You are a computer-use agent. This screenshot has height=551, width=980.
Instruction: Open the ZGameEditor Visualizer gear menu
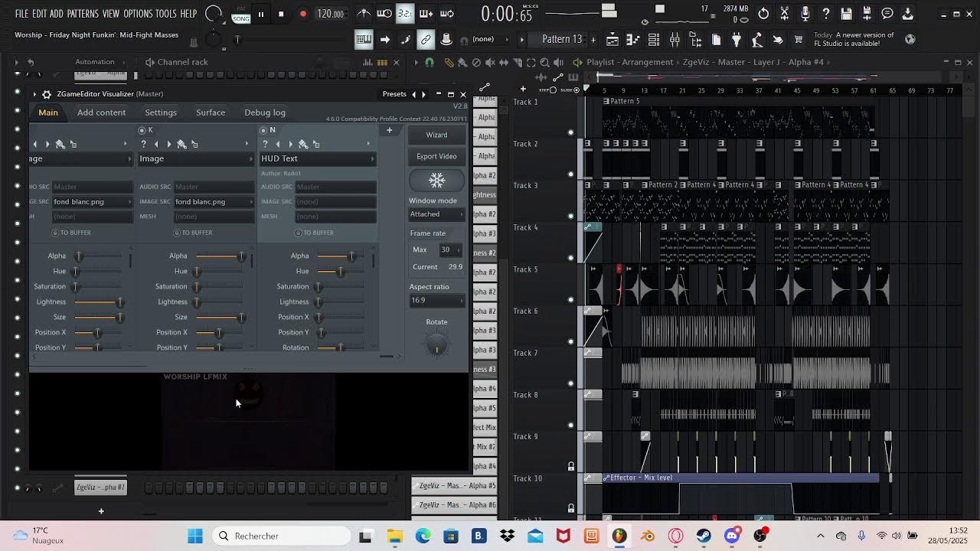(x=47, y=94)
